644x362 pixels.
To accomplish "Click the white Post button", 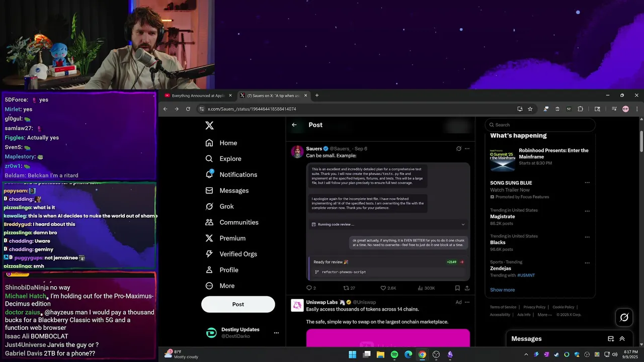I will [238, 304].
